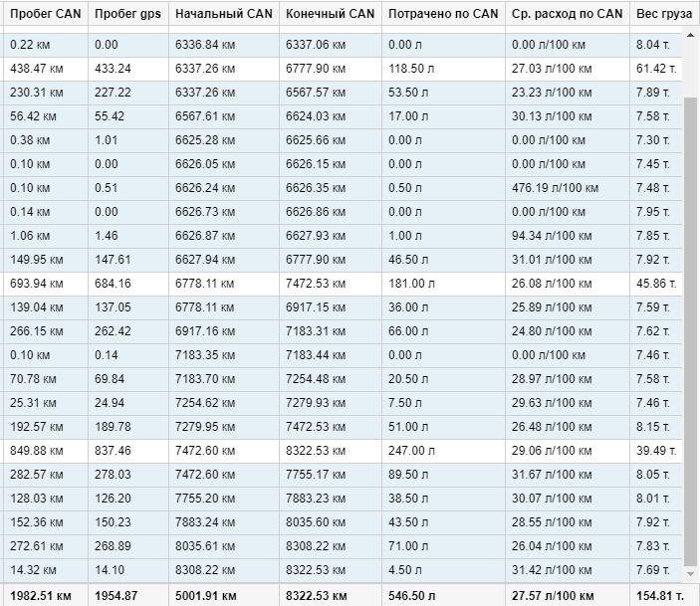Screen dimensions: 700x606
Task: Click the value 94.34 л/100 км
Action: pos(552,236)
